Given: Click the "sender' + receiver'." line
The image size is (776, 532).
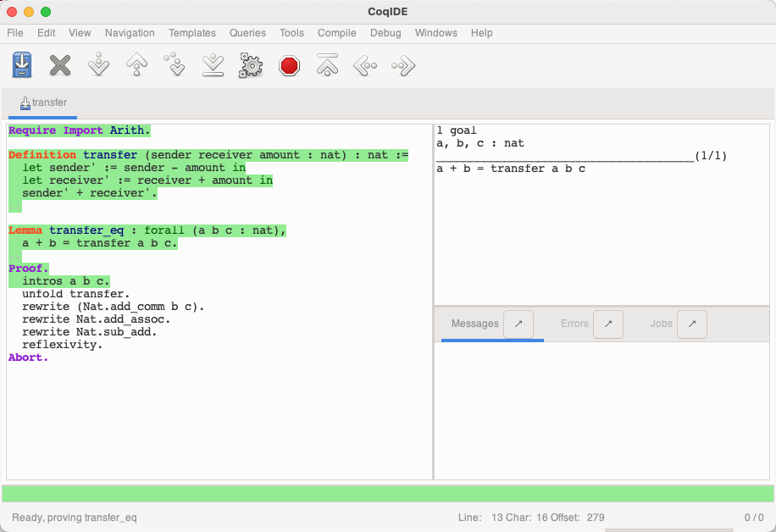Looking at the screenshot, I should pyautogui.click(x=90, y=193).
